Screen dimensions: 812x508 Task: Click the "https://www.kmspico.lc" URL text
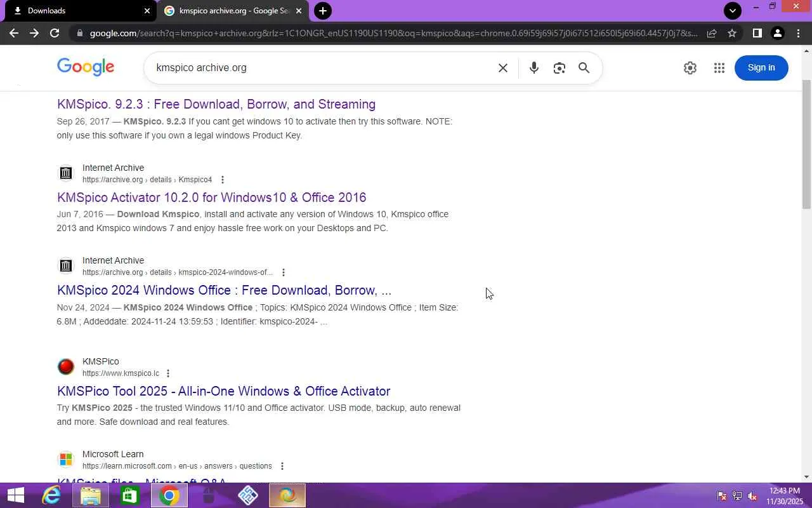121,373
